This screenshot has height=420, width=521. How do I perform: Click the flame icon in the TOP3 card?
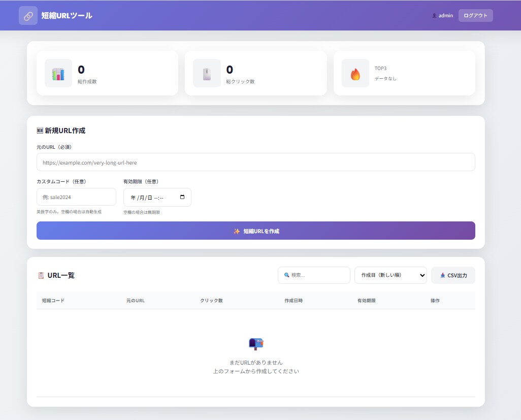(355, 74)
